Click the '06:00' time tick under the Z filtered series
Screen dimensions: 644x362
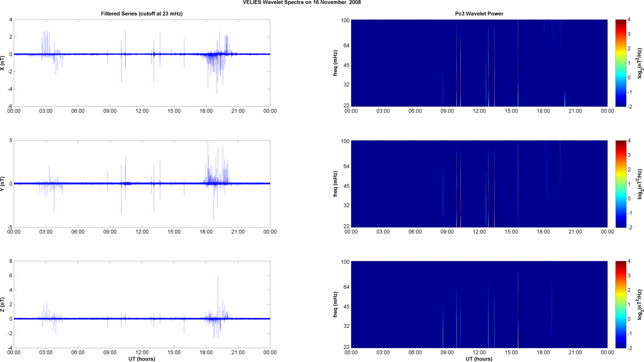point(78,352)
